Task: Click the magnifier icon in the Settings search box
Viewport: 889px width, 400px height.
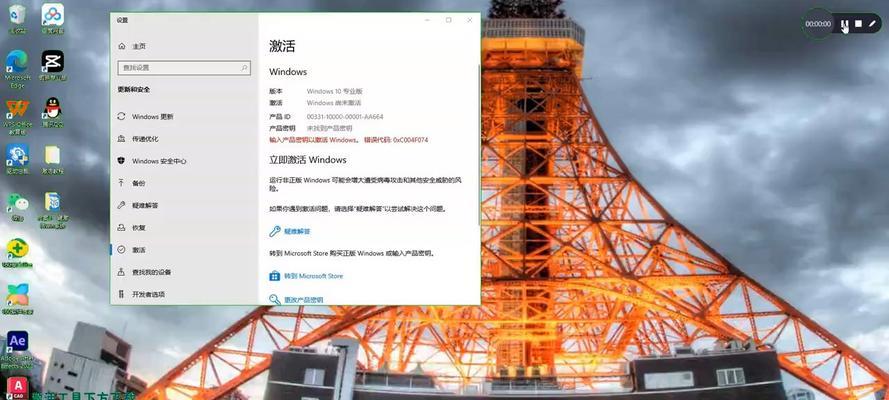Action: click(x=244, y=67)
